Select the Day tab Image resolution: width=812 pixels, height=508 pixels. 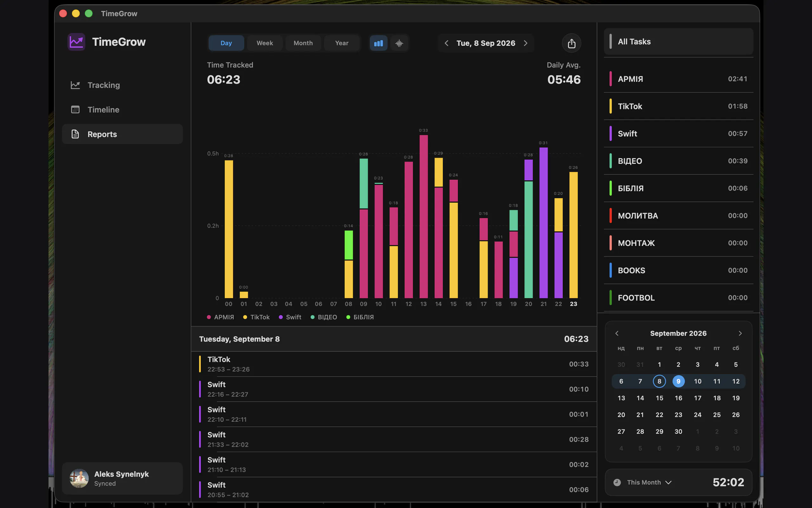point(226,43)
